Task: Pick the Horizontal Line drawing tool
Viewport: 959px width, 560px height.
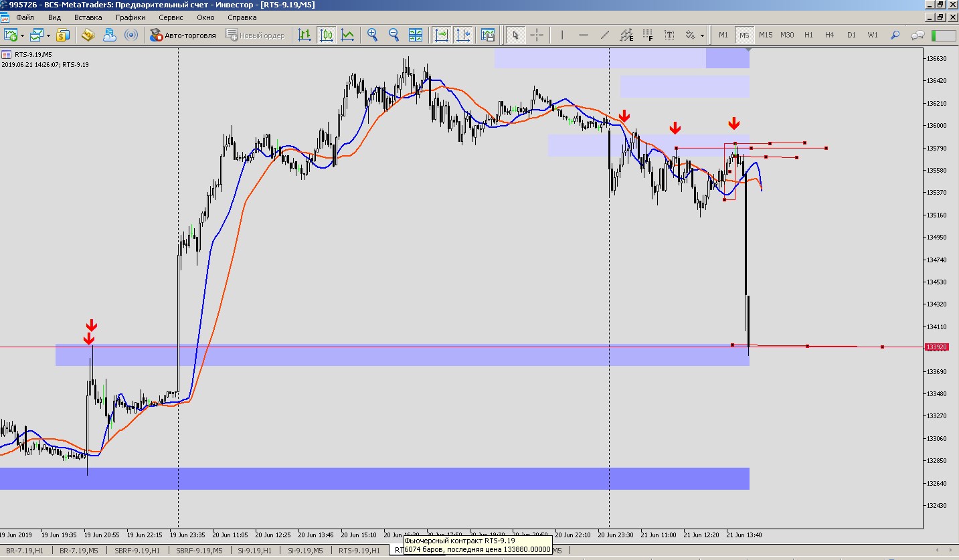Action: coord(584,35)
